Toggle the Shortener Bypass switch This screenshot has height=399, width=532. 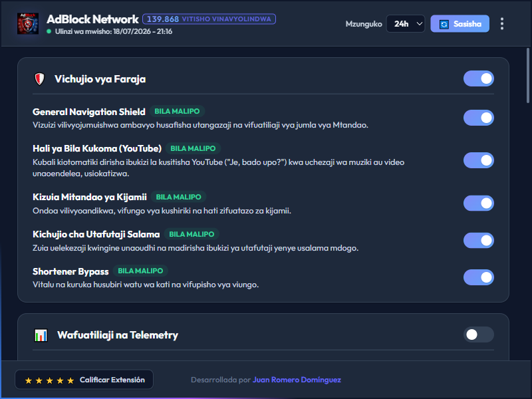[478, 277]
